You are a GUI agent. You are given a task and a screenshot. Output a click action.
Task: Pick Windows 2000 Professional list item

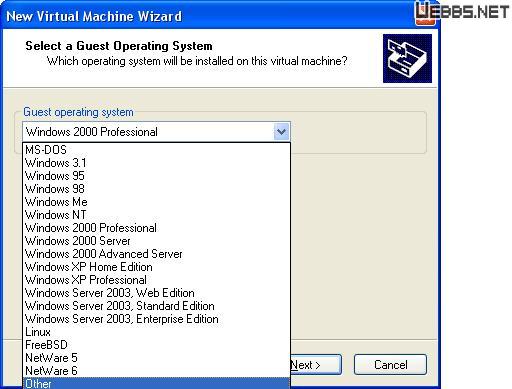(x=157, y=228)
